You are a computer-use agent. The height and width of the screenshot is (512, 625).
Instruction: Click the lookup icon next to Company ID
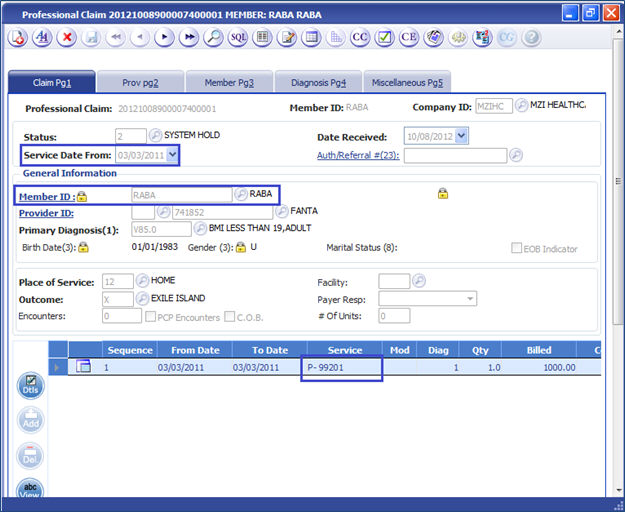click(x=522, y=107)
